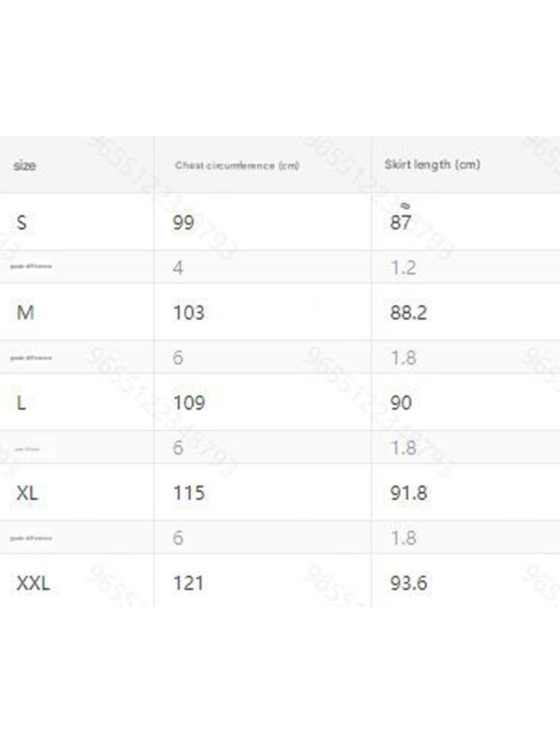Select the M size label
The image size is (560, 743).
click(x=25, y=313)
